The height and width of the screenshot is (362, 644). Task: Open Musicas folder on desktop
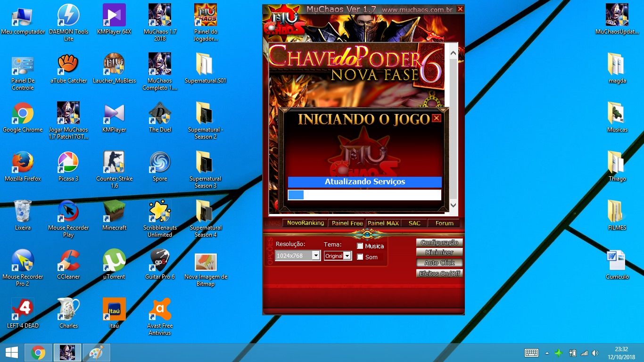[617, 118]
